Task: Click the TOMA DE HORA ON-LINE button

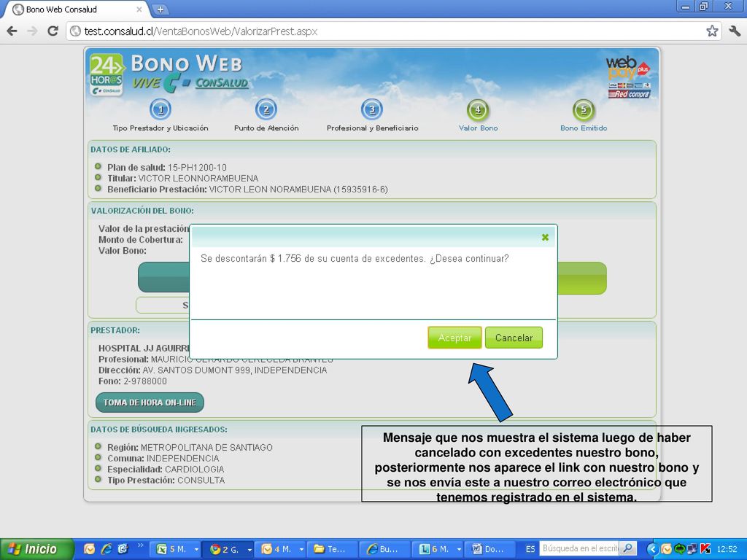Action: [x=150, y=402]
